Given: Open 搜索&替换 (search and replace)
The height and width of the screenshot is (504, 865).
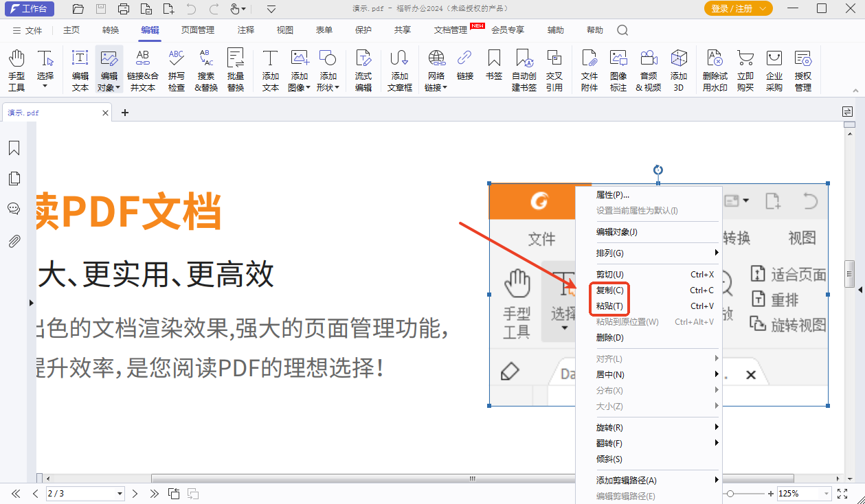Looking at the screenshot, I should [205, 69].
